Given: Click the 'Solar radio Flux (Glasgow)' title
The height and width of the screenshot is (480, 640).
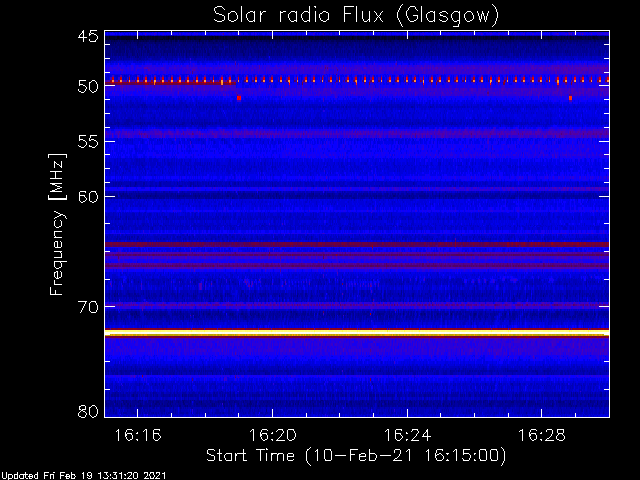Looking at the screenshot, I should click(x=356, y=16).
